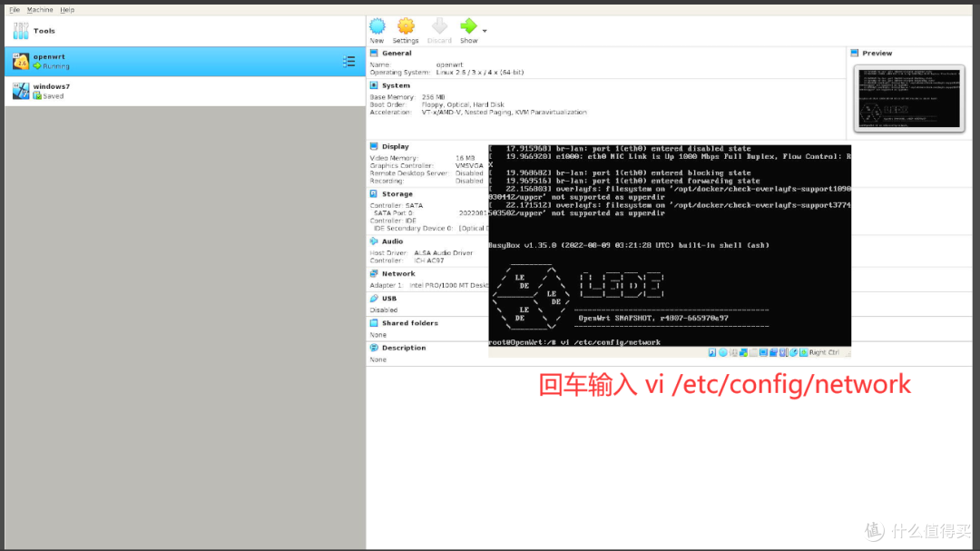This screenshot has width=980, height=551.
Task: Click the 'Floppy, Optical, Hard Disk' boot order
Action: point(463,105)
